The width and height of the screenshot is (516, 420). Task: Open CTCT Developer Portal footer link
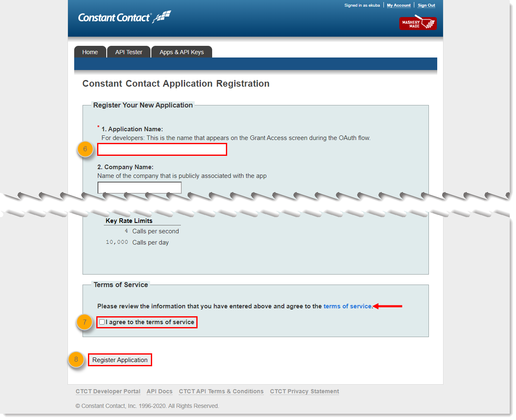(108, 391)
